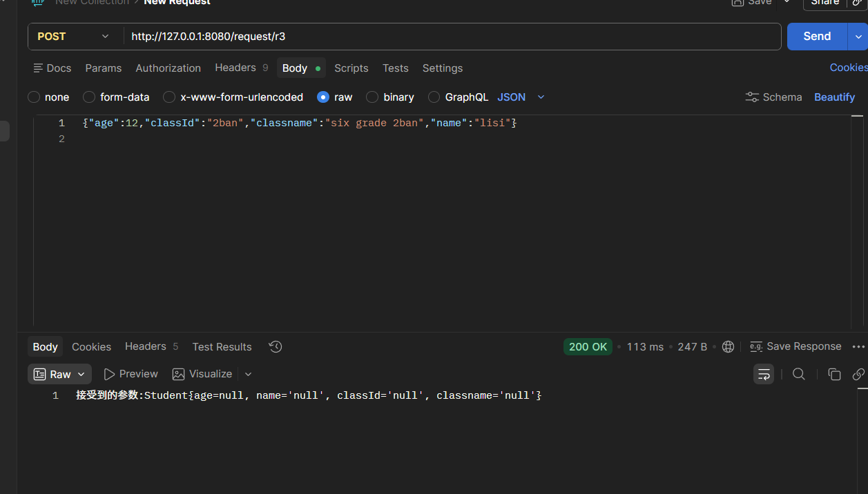This screenshot has height=494, width=868.
Task: Open the more options ellipsis icon
Action: click(858, 347)
